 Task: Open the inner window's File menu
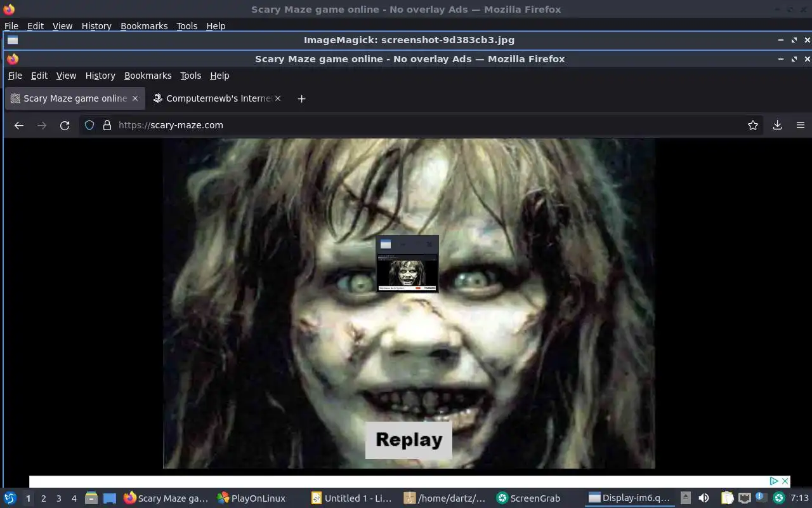click(x=15, y=76)
